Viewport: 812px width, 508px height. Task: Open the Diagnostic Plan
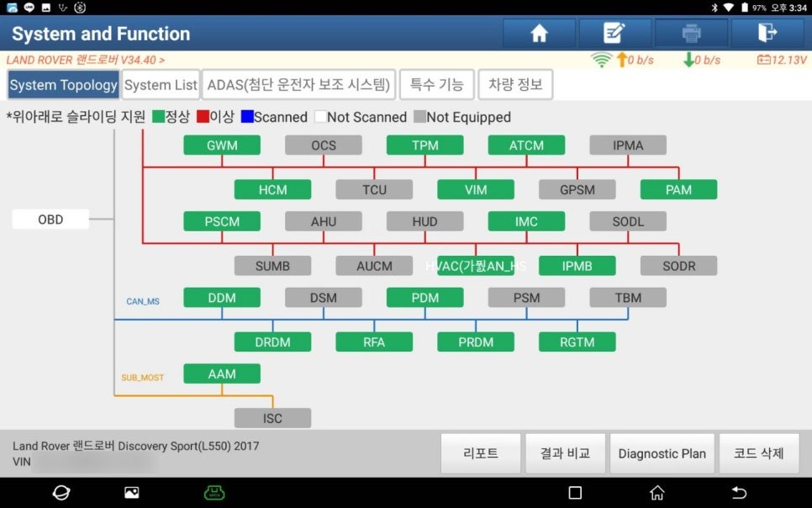click(662, 453)
